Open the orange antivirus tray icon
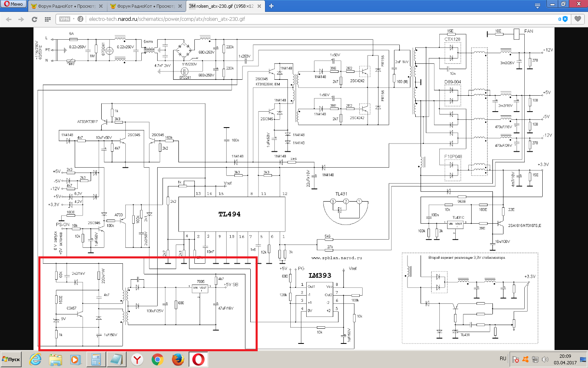Image resolution: width=588 pixels, height=368 pixels. [x=526, y=359]
